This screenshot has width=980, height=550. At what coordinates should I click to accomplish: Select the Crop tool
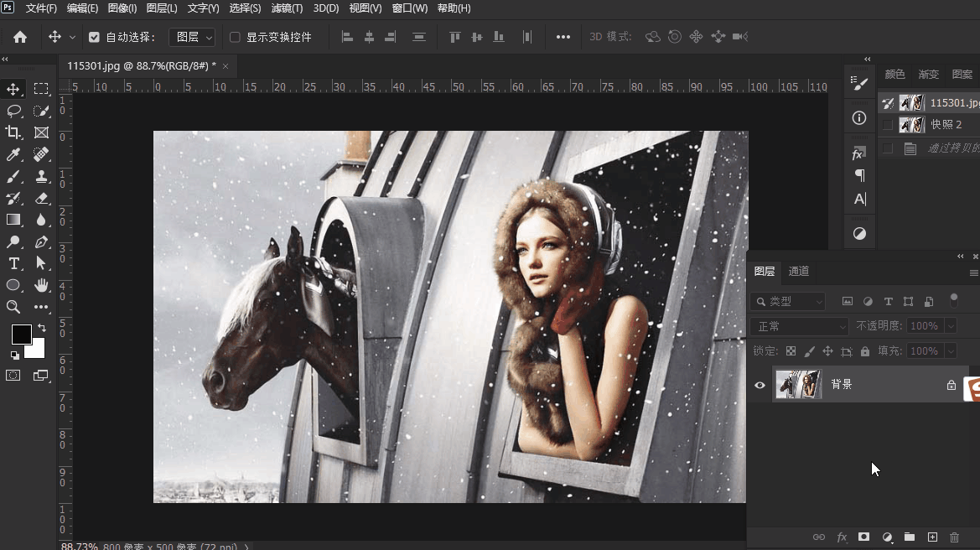coord(13,132)
